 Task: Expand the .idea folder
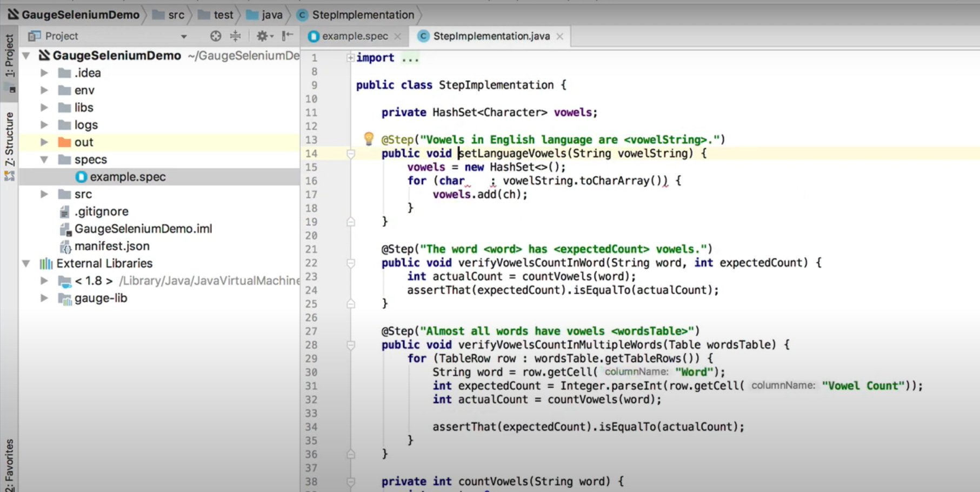pos(44,73)
